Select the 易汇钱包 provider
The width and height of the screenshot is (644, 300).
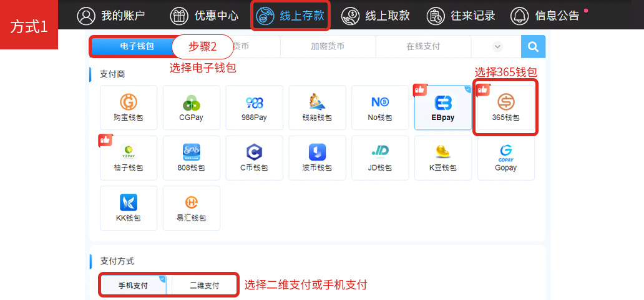(x=192, y=208)
